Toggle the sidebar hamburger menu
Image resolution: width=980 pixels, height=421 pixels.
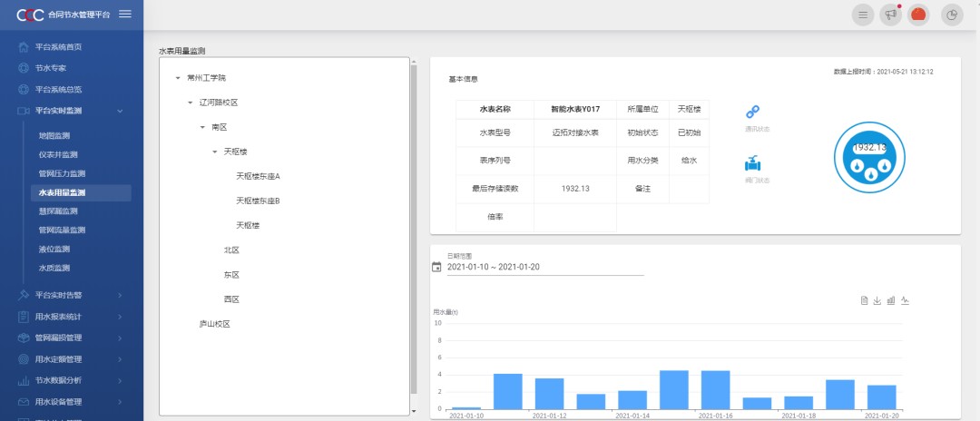point(125,14)
